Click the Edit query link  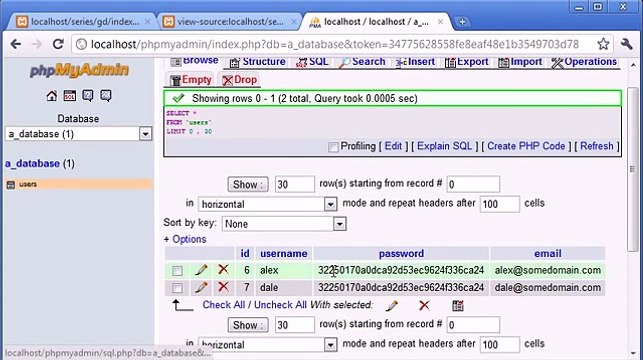(x=393, y=146)
